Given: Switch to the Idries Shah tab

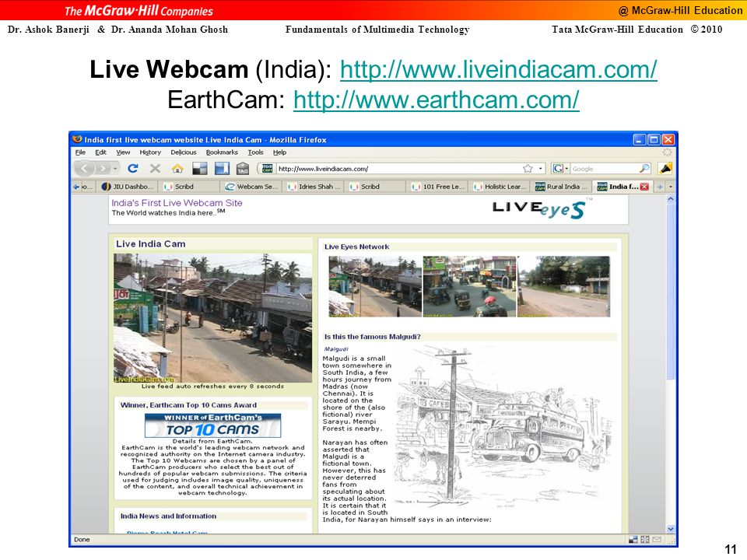Looking at the screenshot, I should pyautogui.click(x=314, y=187).
